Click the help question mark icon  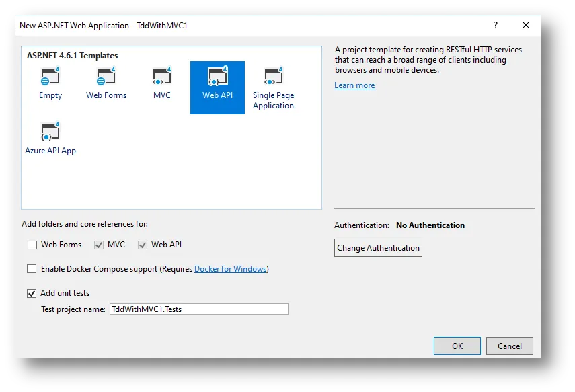coord(496,25)
